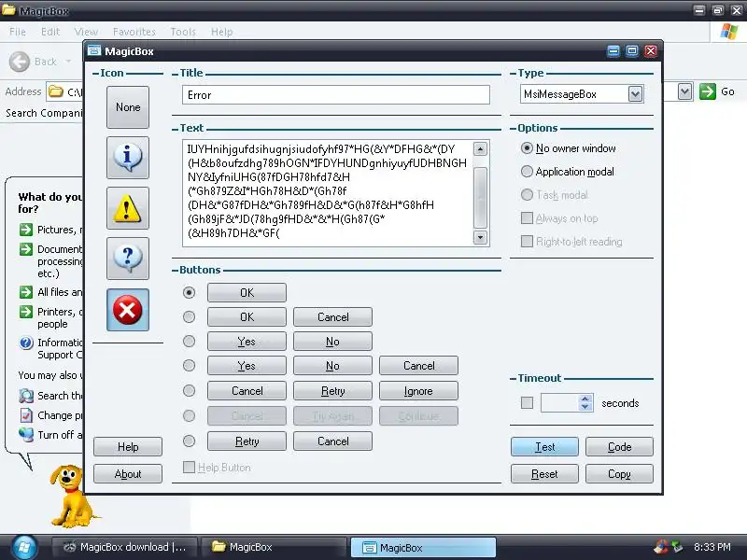Click the Back arrow in Explorer window

click(x=20, y=62)
